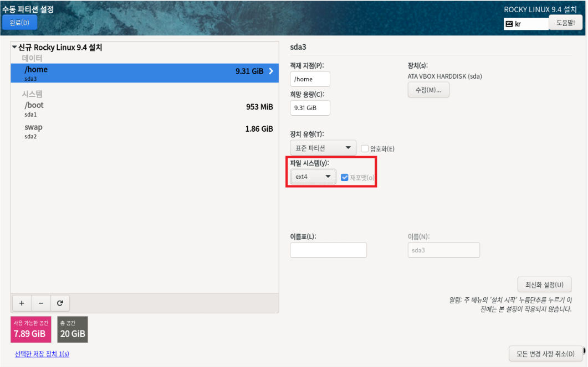Click the minus icon to remove partition
Image resolution: width=588 pixels, height=367 pixels.
[x=41, y=303]
